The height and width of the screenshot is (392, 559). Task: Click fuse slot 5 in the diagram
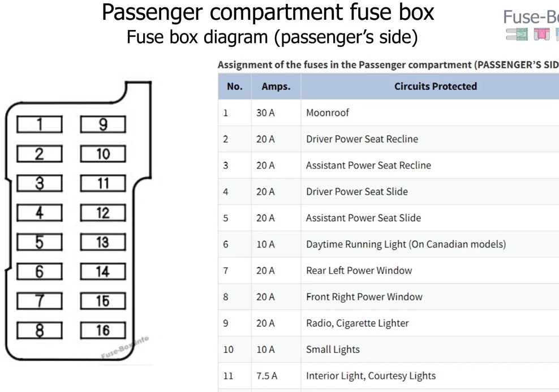[x=40, y=242]
